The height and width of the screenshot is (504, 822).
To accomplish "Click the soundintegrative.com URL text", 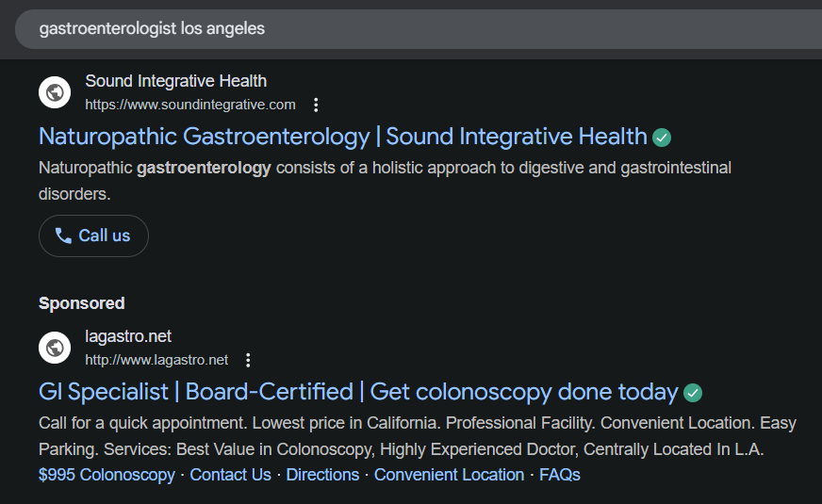I will pyautogui.click(x=189, y=105).
